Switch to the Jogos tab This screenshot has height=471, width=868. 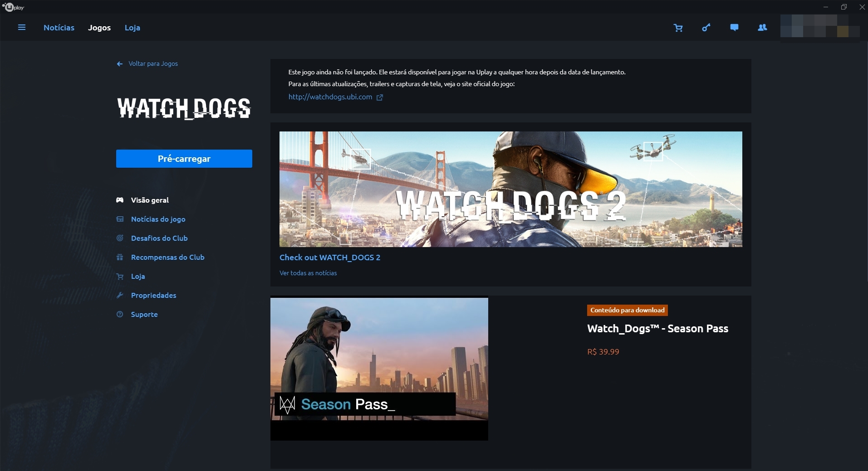tap(99, 28)
